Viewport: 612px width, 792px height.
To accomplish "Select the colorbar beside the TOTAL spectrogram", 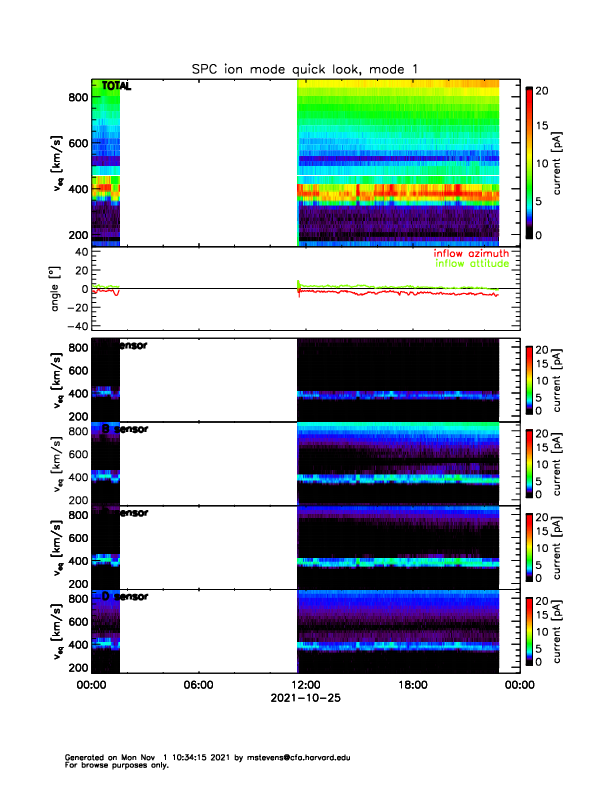I will tap(531, 161).
